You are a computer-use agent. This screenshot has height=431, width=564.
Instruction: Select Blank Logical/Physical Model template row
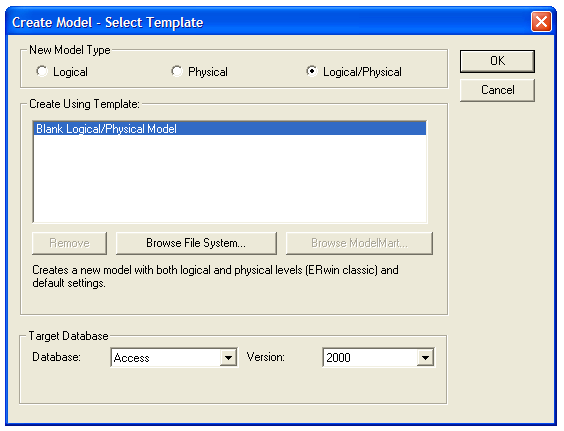click(x=230, y=129)
